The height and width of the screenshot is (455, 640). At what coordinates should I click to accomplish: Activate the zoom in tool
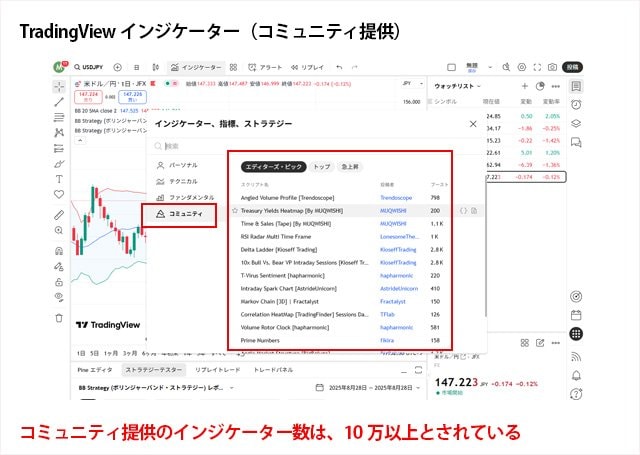[x=59, y=231]
